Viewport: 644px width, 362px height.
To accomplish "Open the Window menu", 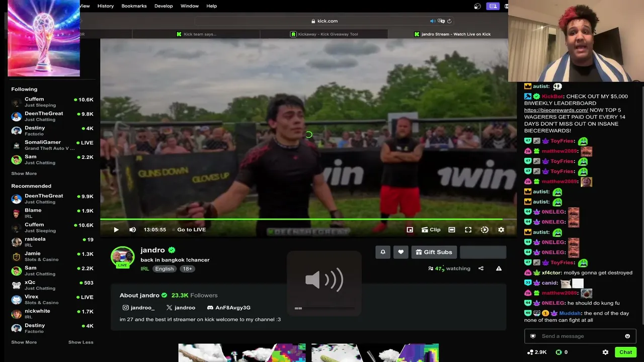I will (190, 6).
